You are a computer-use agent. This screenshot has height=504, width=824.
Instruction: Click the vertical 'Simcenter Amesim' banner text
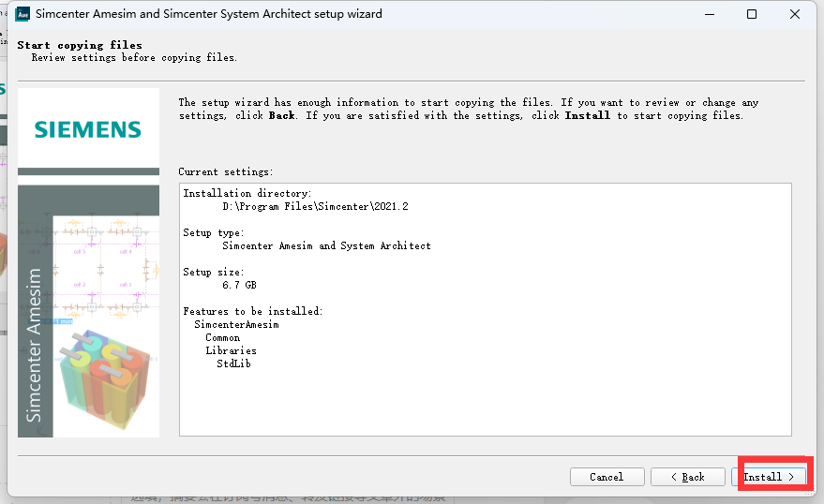tap(34, 345)
